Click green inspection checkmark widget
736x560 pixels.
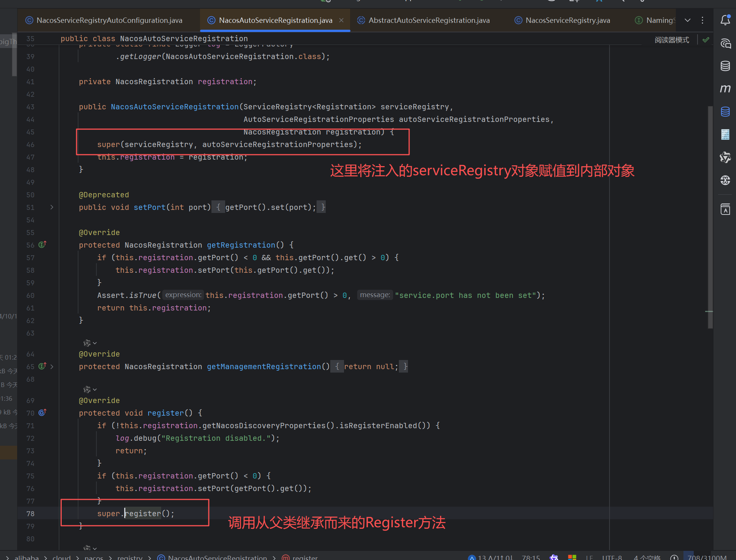coord(706,40)
